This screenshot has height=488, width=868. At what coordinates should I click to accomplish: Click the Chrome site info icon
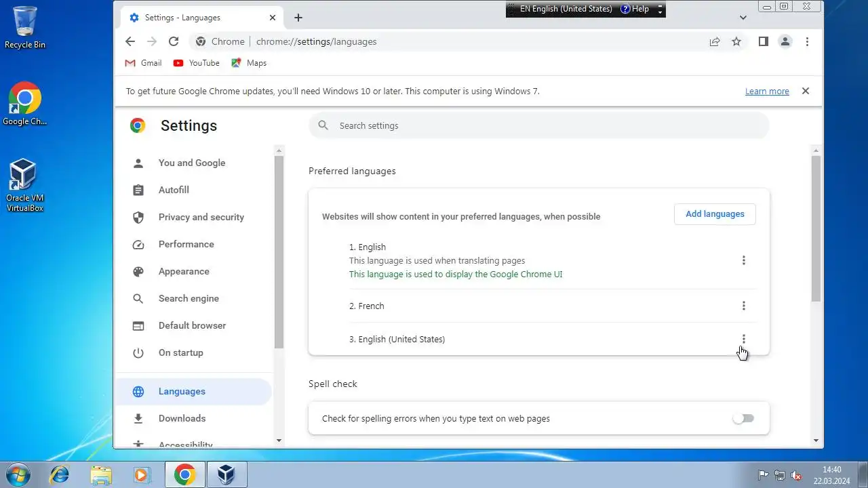tap(201, 41)
